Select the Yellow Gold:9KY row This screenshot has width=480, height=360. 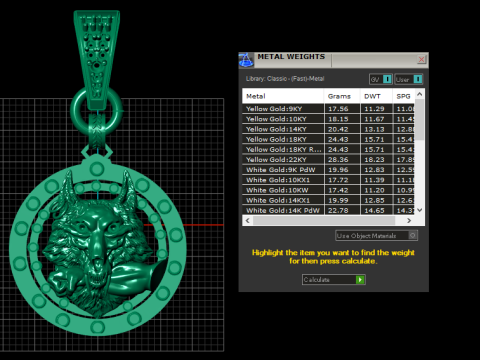pyautogui.click(x=328, y=109)
